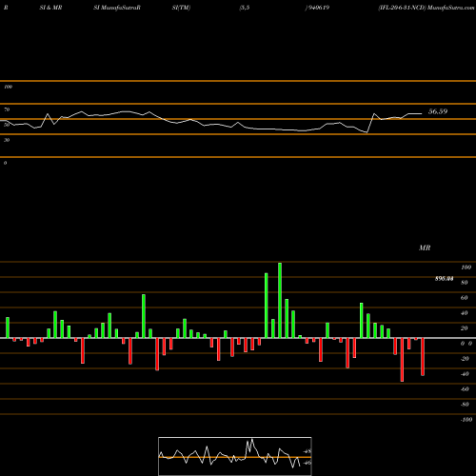
Task: Click the RSI axis label 30
Action: [7, 140]
